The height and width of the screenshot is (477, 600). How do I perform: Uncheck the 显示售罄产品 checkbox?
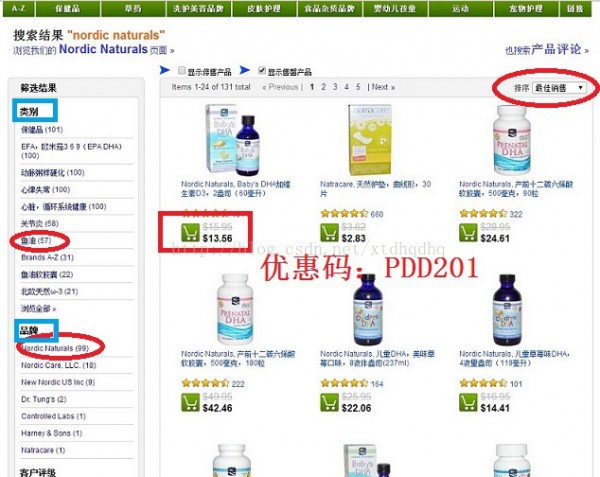262,70
